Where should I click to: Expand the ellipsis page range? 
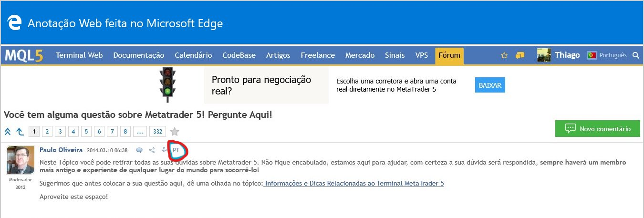(140, 131)
